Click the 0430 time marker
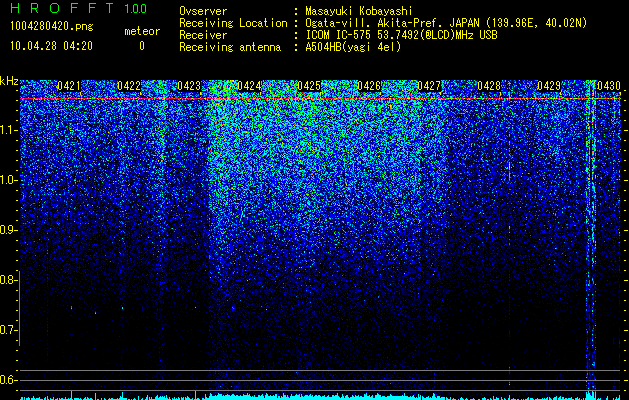The image size is (629, 400). pyautogui.click(x=609, y=86)
